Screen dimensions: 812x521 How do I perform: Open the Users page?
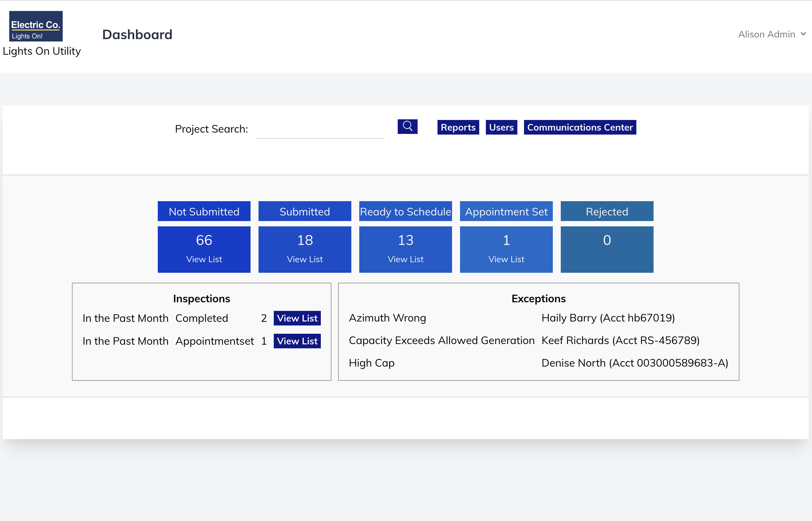tap(501, 127)
